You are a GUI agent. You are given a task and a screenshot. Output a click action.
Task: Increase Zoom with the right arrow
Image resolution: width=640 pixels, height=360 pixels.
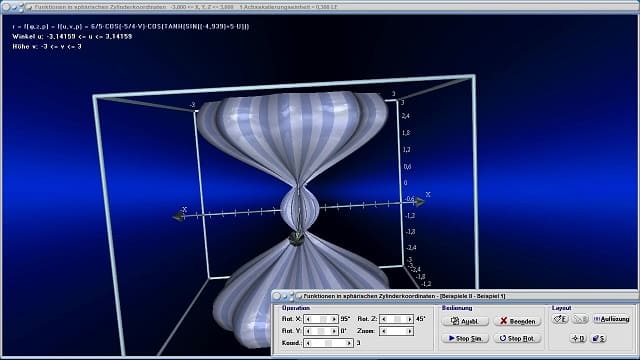(410, 331)
